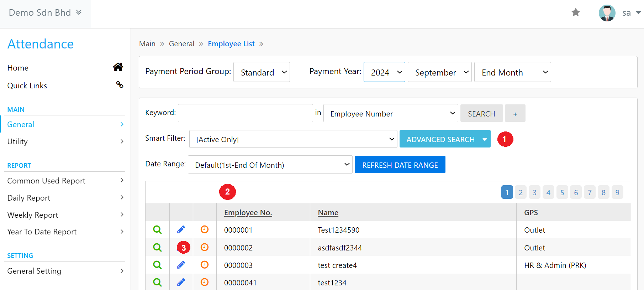Open clock icon for employee 0000002

[205, 247]
